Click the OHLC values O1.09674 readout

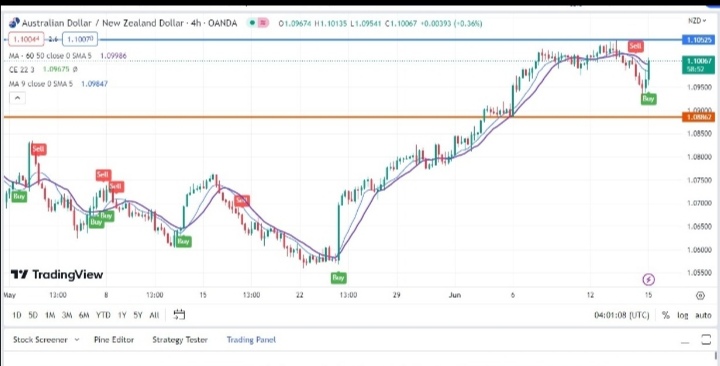(x=348, y=23)
